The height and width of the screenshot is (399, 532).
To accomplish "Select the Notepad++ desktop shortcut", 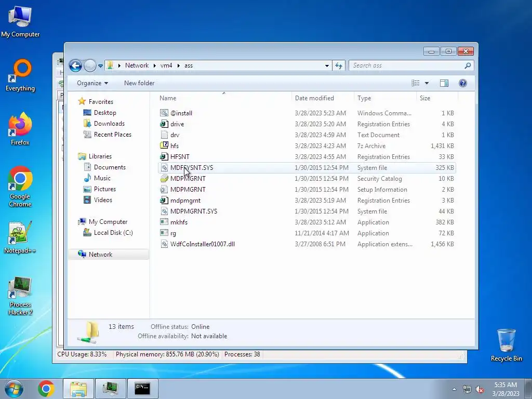I will pos(20,237).
